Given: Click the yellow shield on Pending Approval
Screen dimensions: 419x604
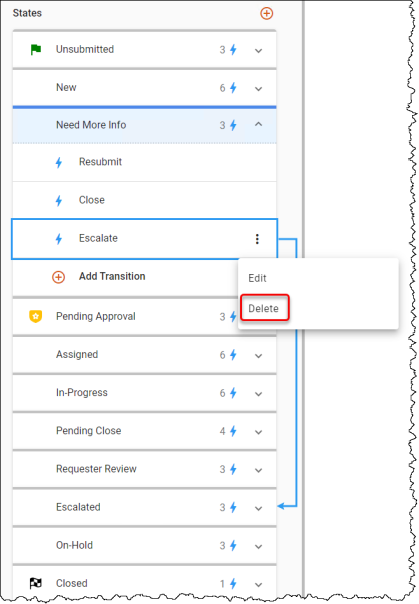Looking at the screenshot, I should [x=36, y=317].
